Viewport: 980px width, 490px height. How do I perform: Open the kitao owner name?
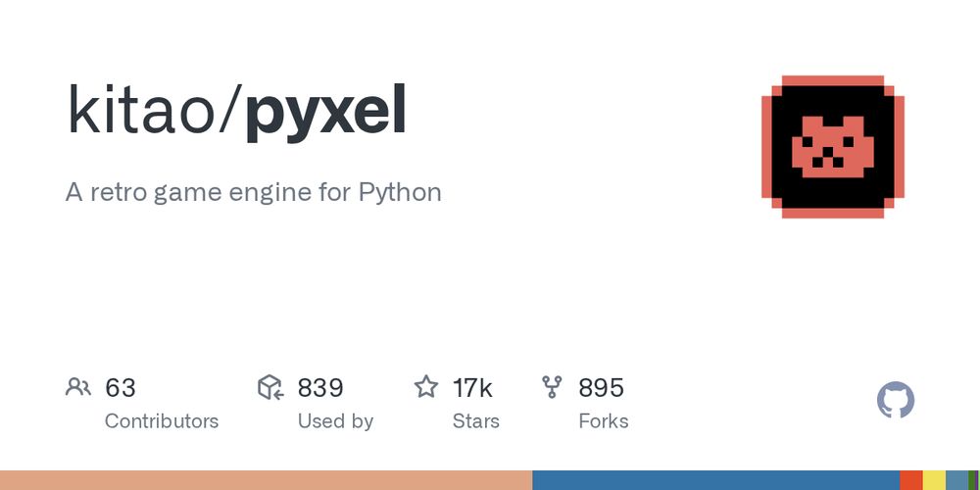[140, 111]
